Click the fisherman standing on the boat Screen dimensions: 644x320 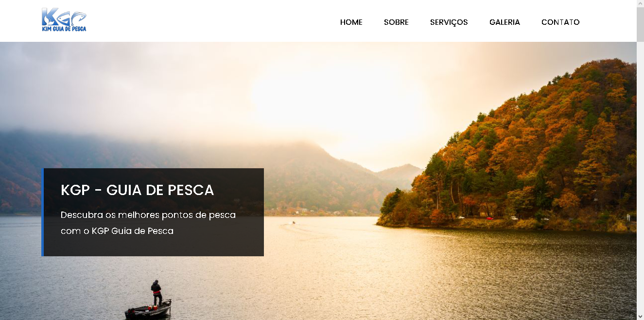156,293
